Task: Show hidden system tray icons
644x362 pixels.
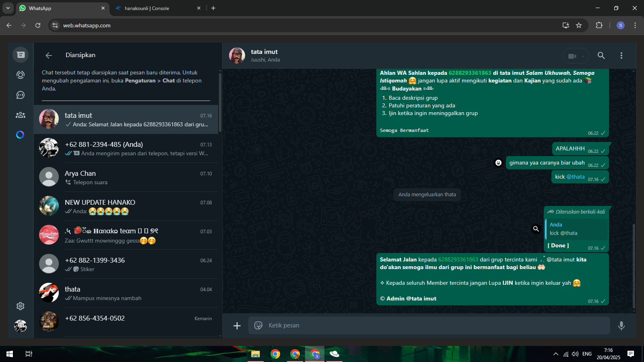Action: coord(555,354)
